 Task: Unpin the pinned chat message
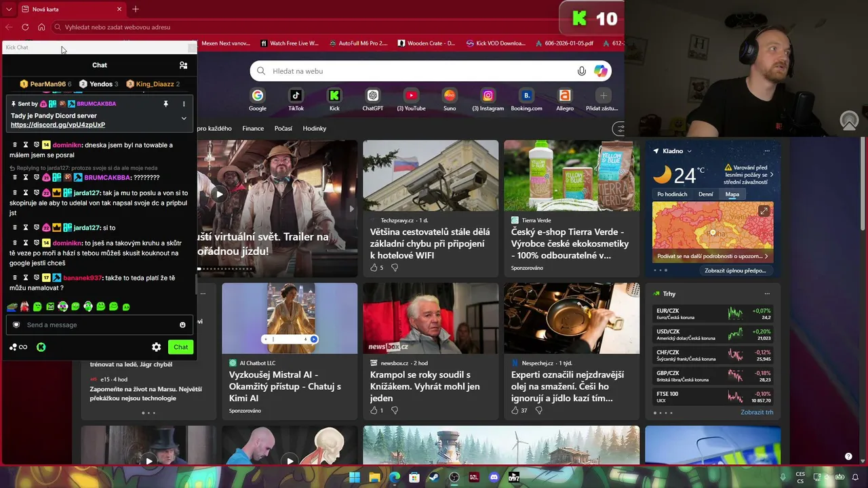165,104
